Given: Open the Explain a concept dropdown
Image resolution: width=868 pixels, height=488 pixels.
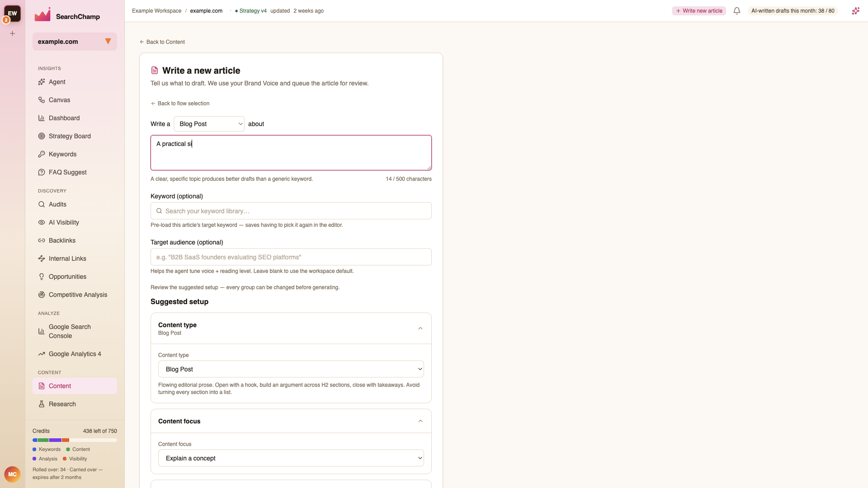Looking at the screenshot, I should point(291,458).
